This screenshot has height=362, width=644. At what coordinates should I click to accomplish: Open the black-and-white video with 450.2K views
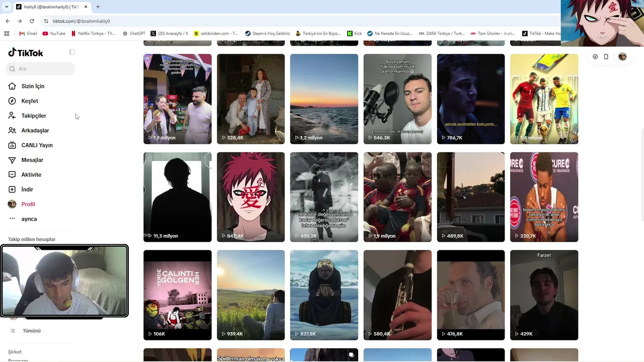tap(324, 197)
